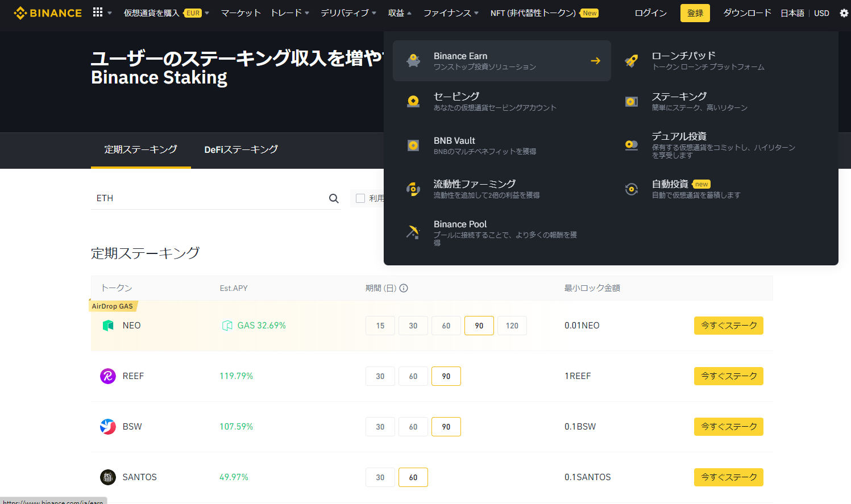This screenshot has width=851, height=504.
Task: Click the 流動性ファーミング icon
Action: click(413, 189)
